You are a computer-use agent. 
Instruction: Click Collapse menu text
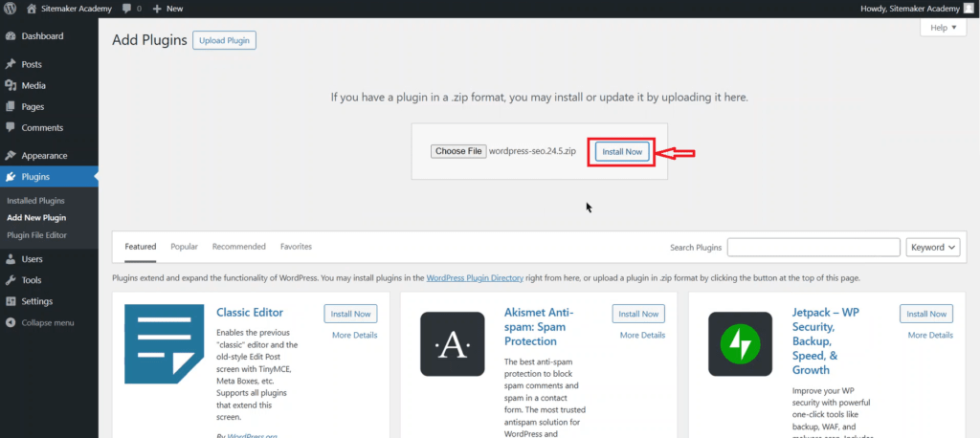pyautogui.click(x=48, y=323)
